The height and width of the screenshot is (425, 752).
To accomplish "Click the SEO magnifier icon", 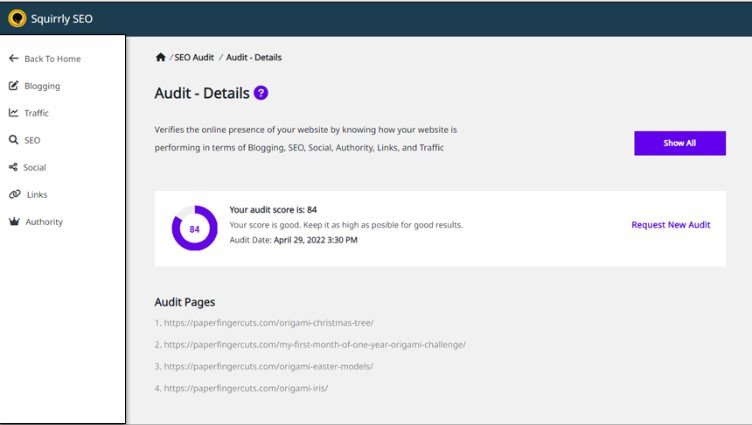I will click(13, 140).
